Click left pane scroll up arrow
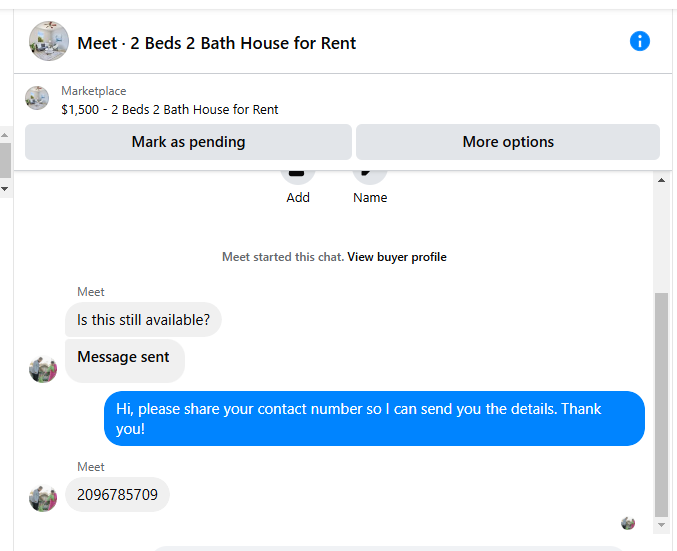This screenshot has height=551, width=677. point(5,135)
